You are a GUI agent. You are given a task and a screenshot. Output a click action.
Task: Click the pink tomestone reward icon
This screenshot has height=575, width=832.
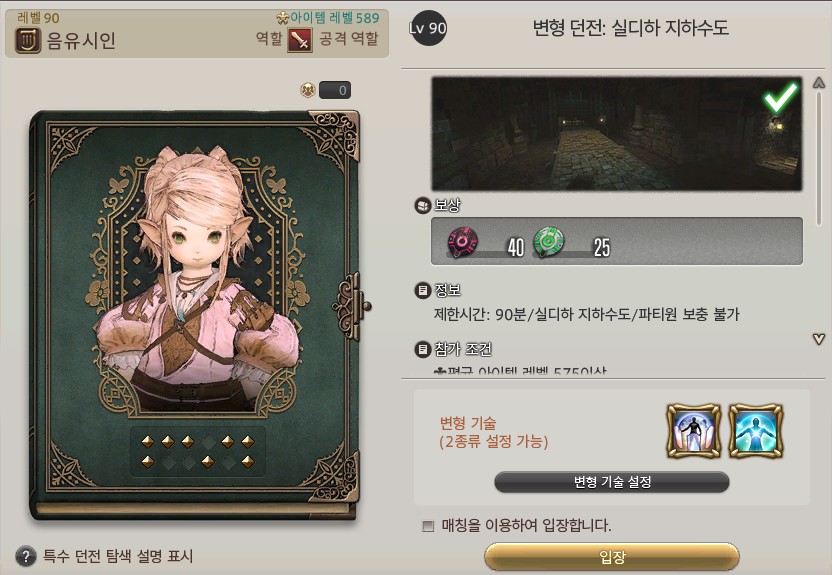pyautogui.click(x=463, y=242)
